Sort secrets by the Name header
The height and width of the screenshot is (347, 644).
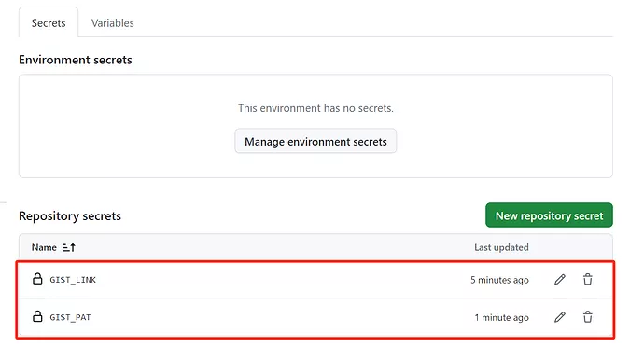(44, 247)
